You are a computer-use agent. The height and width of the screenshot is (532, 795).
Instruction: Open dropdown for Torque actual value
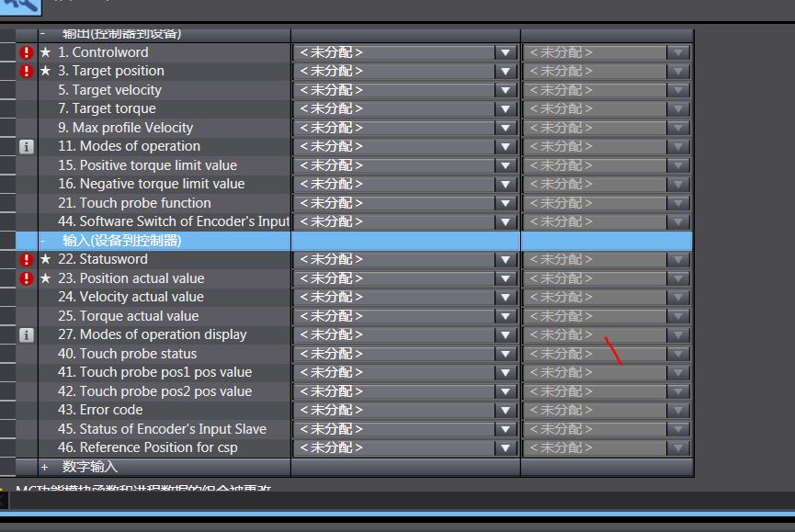[505, 316]
